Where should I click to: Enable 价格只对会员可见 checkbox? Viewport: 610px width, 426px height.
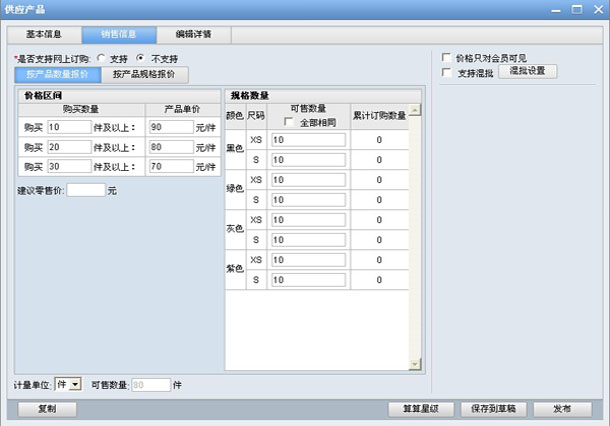[x=447, y=58]
